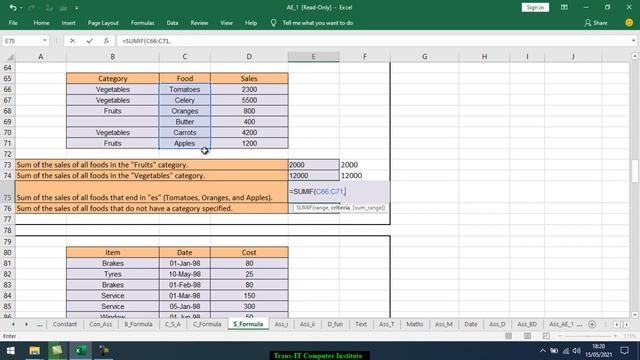The width and height of the screenshot is (640, 360).
Task: Click the Select All corner triangle
Action: pos(10,57)
